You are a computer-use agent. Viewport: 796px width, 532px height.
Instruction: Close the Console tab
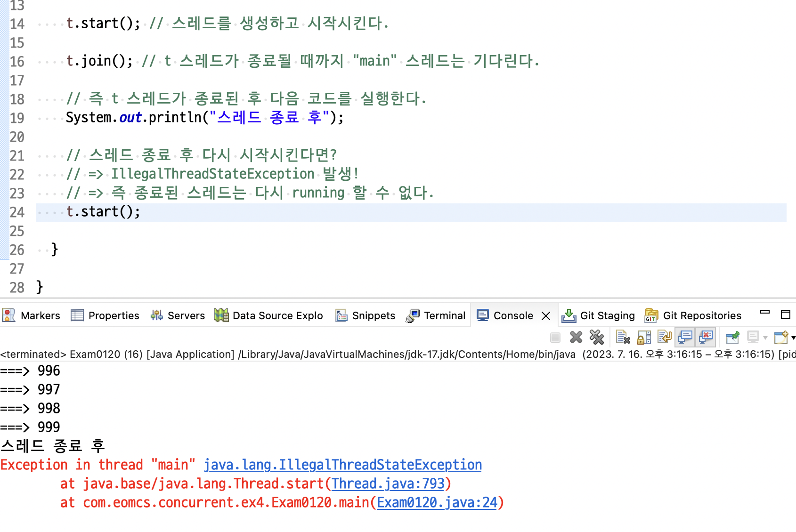point(546,316)
